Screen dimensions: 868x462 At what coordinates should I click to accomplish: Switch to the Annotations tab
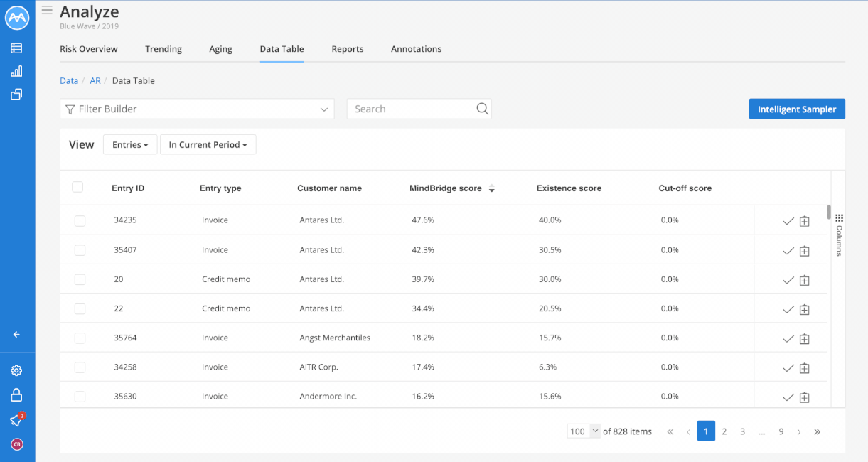pyautogui.click(x=416, y=49)
